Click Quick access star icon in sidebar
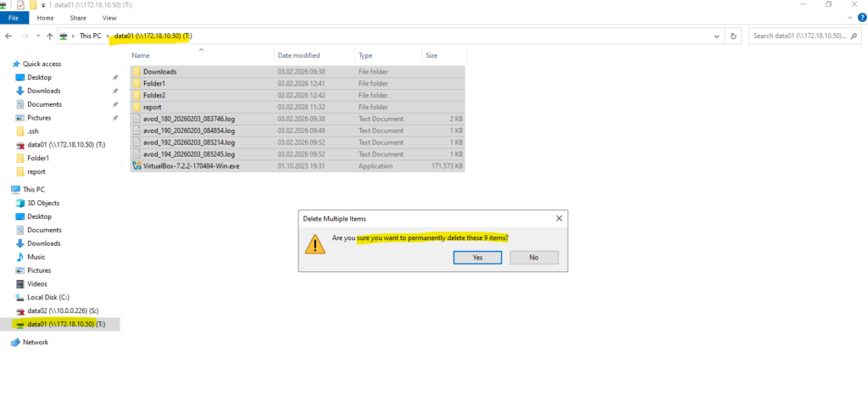This screenshot has width=868, height=413. click(x=16, y=64)
